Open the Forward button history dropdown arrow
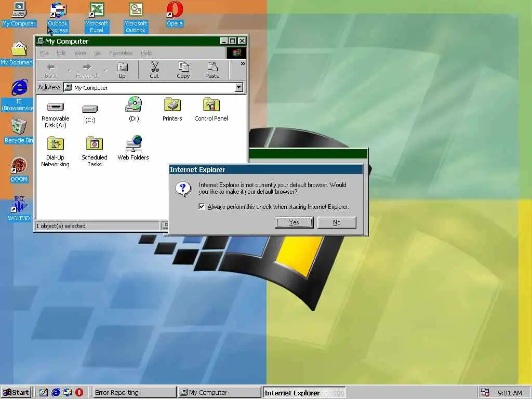Viewport: 532px width, 399px height. tap(105, 71)
